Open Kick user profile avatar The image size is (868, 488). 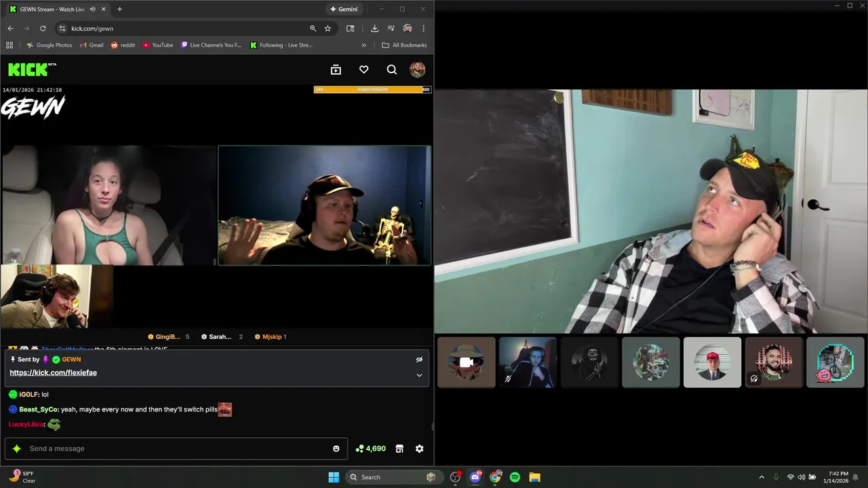coord(417,70)
